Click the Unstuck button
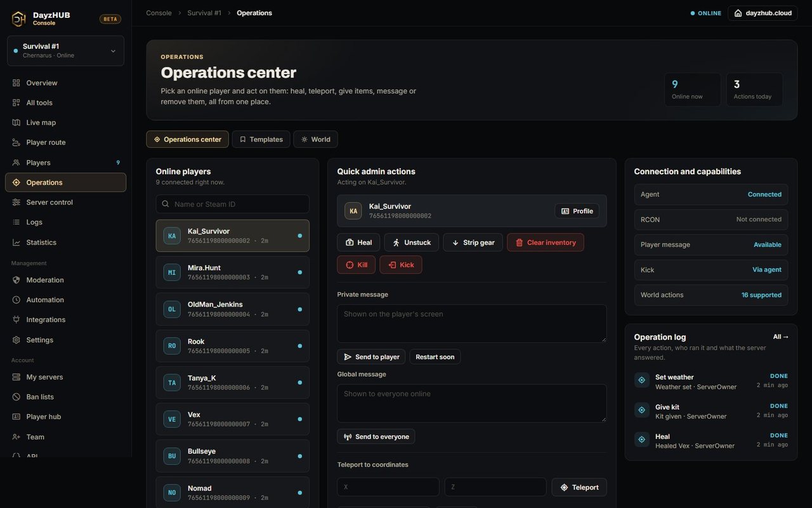This screenshot has width=812, height=508. click(x=412, y=243)
